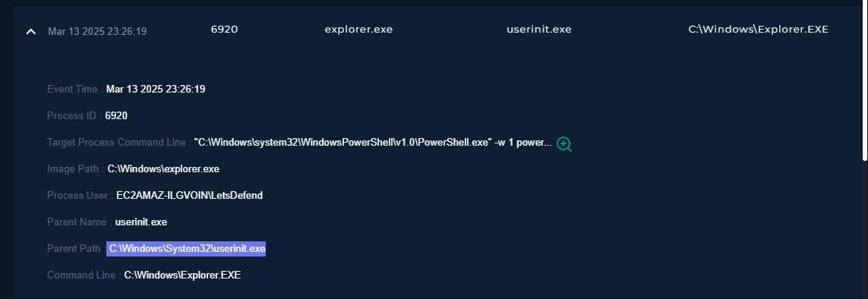868x299 pixels.
Task: Click the Command Line value C:\Windows\Explorer.EXE
Action: click(x=182, y=275)
